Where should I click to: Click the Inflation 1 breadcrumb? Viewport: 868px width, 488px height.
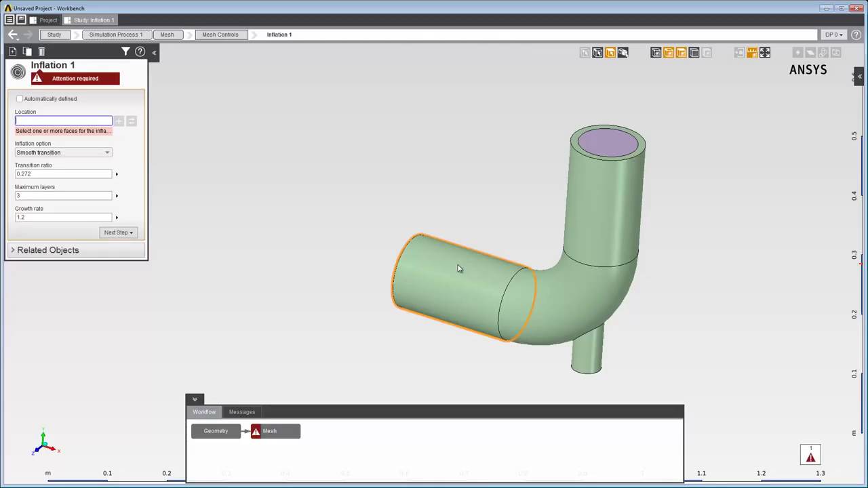(279, 35)
